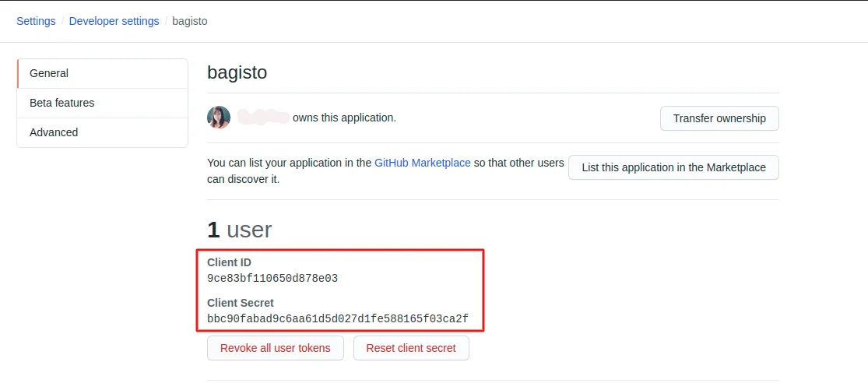Click the Transfer ownership button
Image resolution: width=868 pixels, height=383 pixels.
719,118
